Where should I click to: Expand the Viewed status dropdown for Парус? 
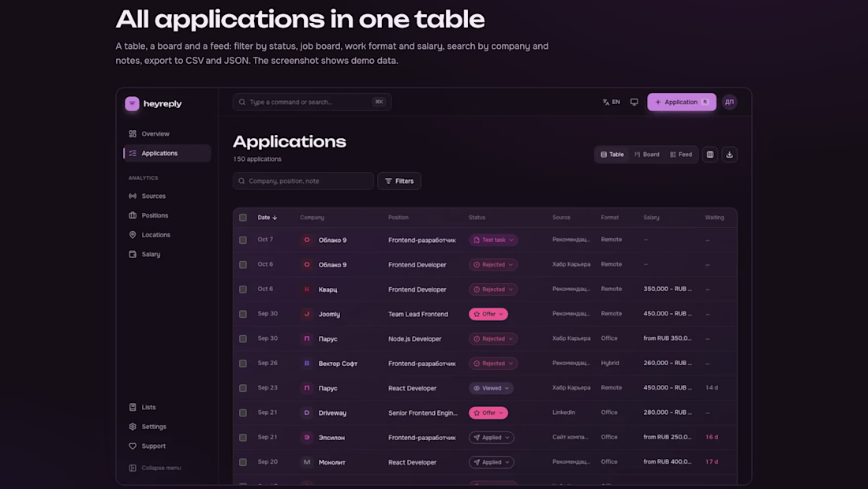point(491,388)
